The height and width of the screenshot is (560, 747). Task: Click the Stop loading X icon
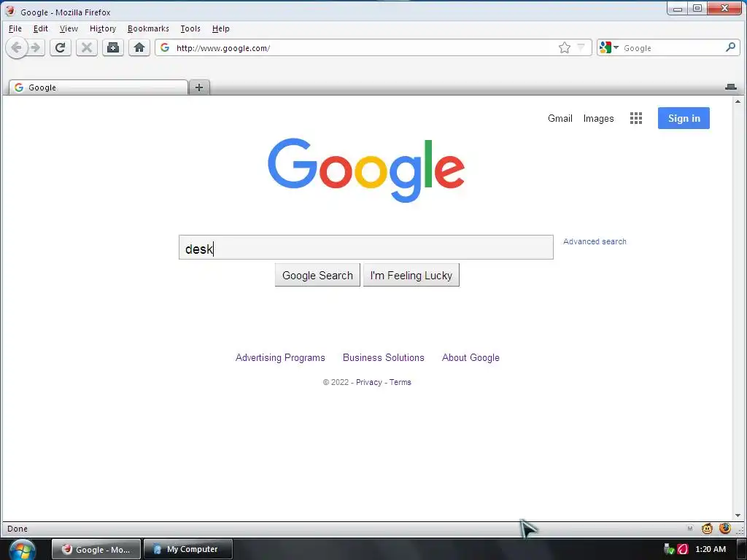(x=87, y=47)
